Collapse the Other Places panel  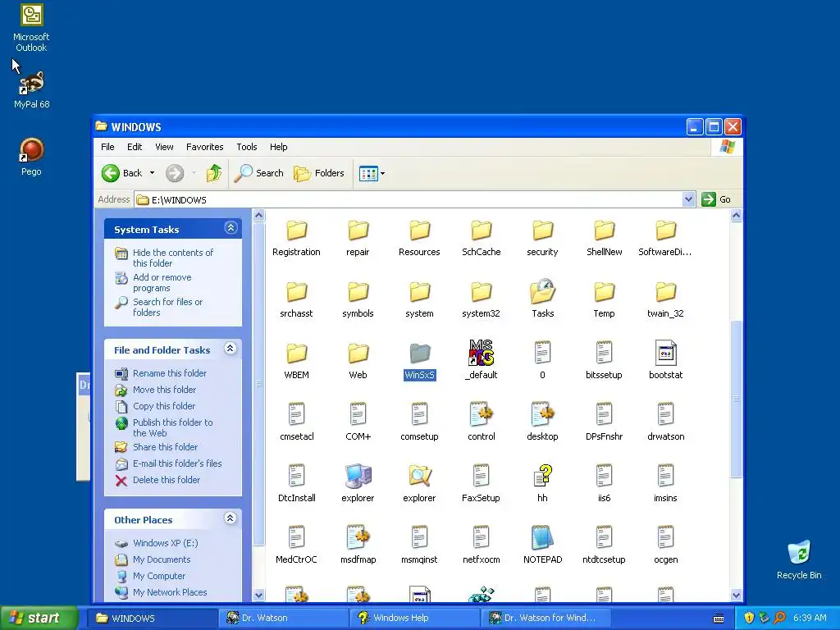(x=231, y=518)
